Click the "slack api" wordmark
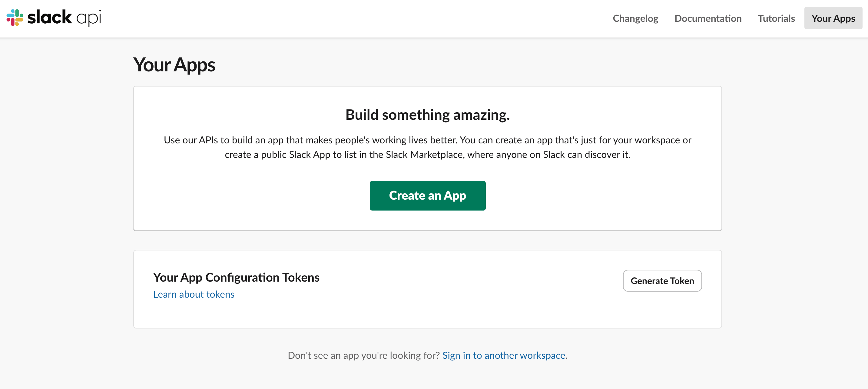Screen dimensions: 868x389 point(64,18)
